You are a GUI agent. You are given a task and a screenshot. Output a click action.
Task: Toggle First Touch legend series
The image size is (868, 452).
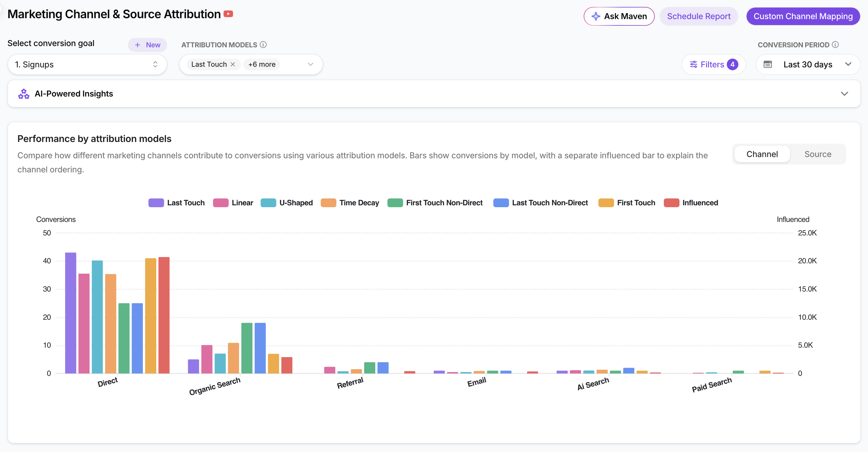tap(627, 203)
